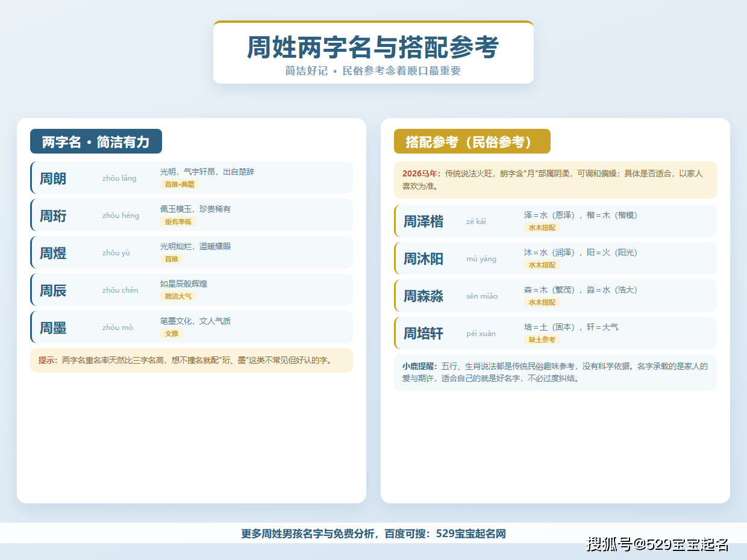Click the pinyin zhōu héng
This screenshot has height=560, width=747.
[x=120, y=216]
